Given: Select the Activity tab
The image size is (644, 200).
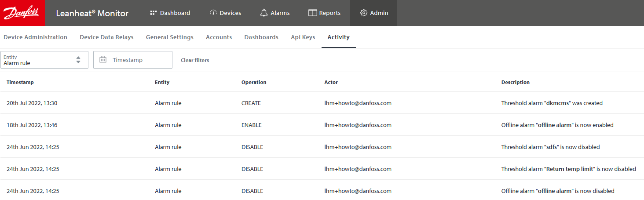Looking at the screenshot, I should tap(338, 37).
